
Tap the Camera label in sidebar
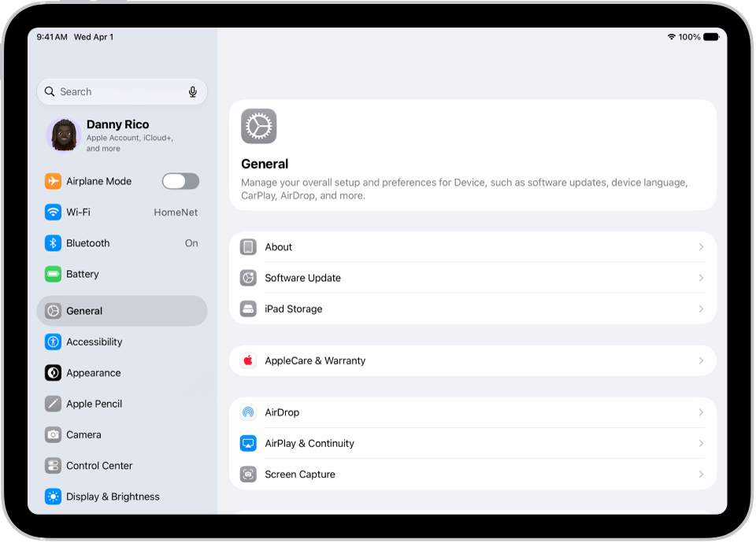point(84,434)
